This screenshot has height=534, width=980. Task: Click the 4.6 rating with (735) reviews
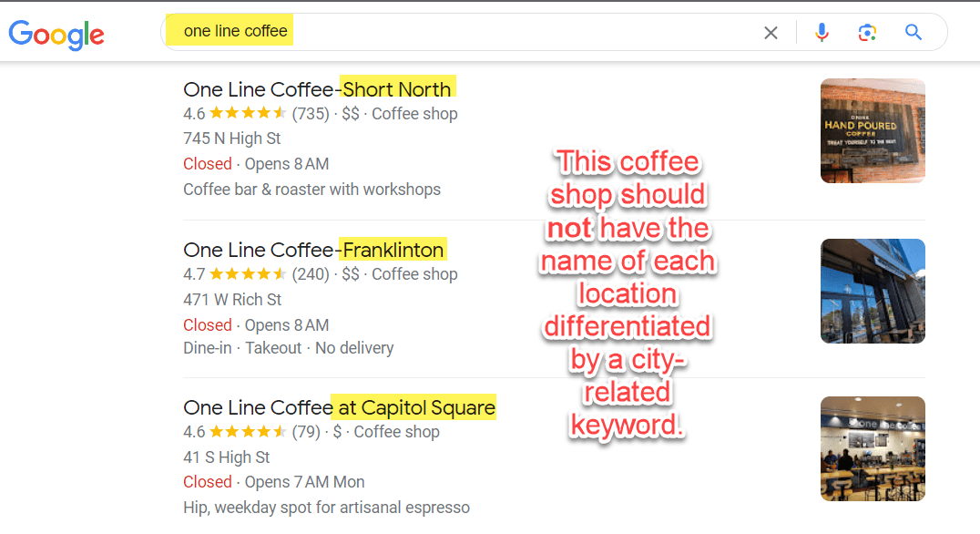(256, 114)
